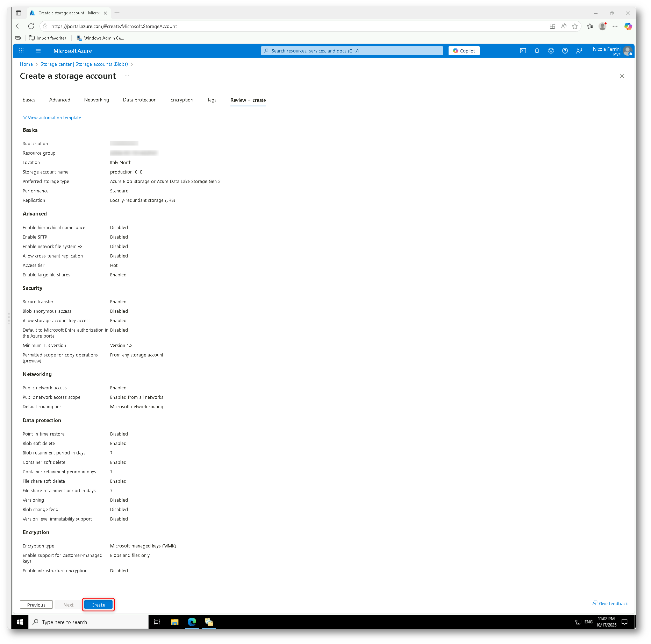Switch to the Basics tab
Image resolution: width=651 pixels, height=644 pixels.
tap(29, 100)
